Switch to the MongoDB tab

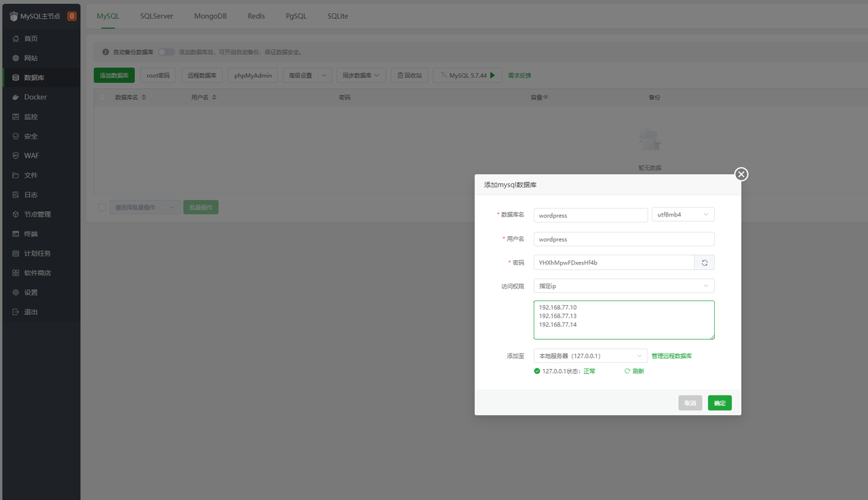pyautogui.click(x=211, y=16)
